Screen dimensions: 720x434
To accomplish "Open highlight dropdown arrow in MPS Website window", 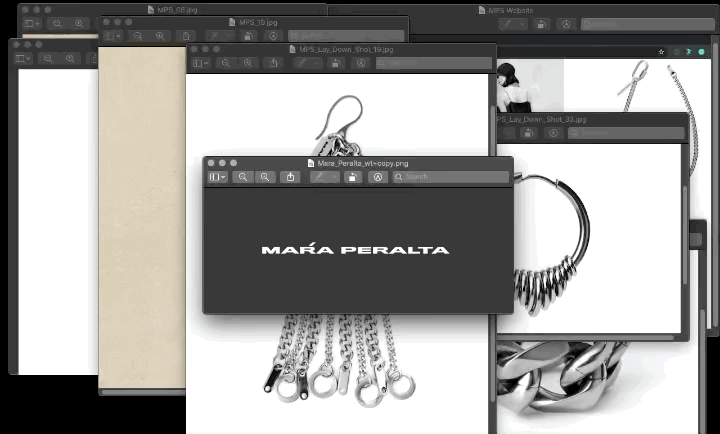I will (x=523, y=24).
